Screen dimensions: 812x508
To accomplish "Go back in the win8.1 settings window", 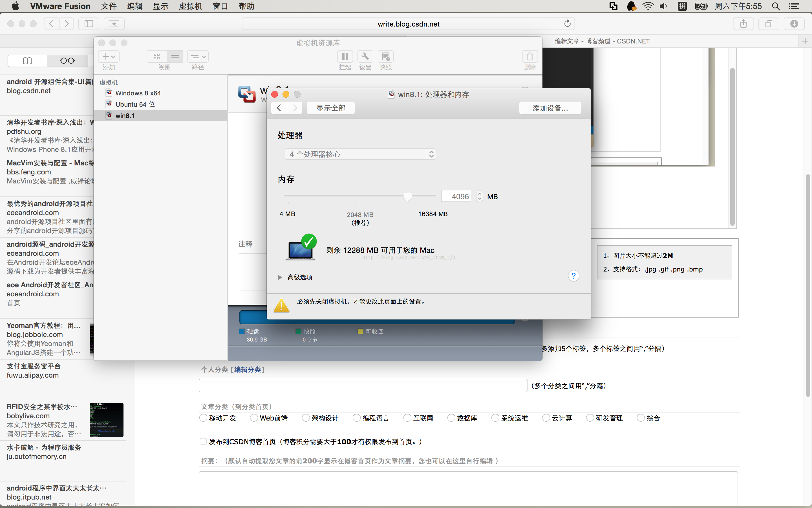I will point(279,108).
